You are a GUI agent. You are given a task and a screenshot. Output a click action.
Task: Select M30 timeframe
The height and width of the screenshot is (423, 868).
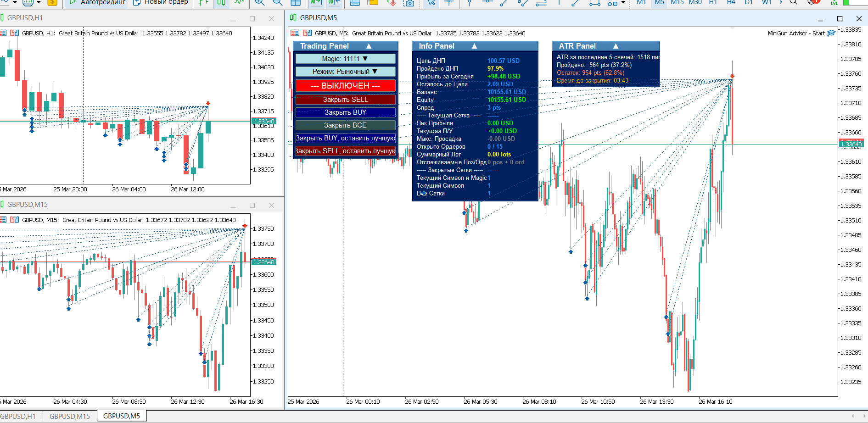pos(695,2)
